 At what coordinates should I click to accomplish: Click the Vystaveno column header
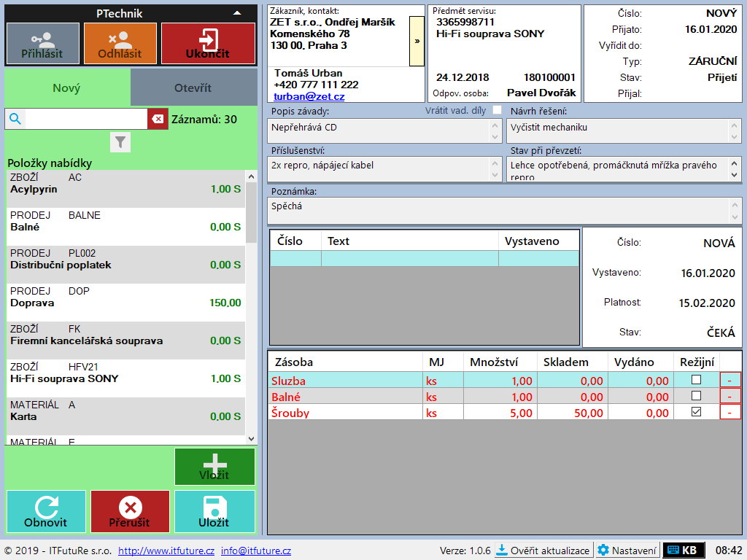[x=539, y=241]
